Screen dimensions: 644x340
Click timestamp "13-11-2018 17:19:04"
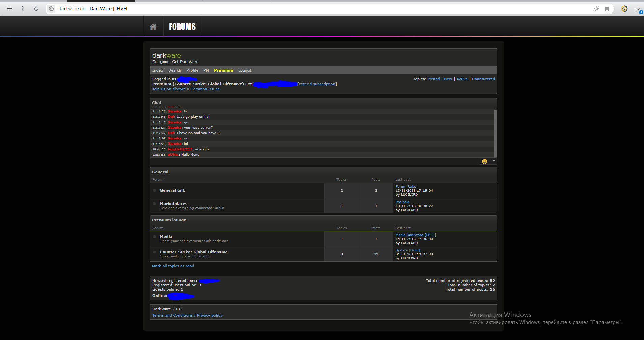point(414,190)
